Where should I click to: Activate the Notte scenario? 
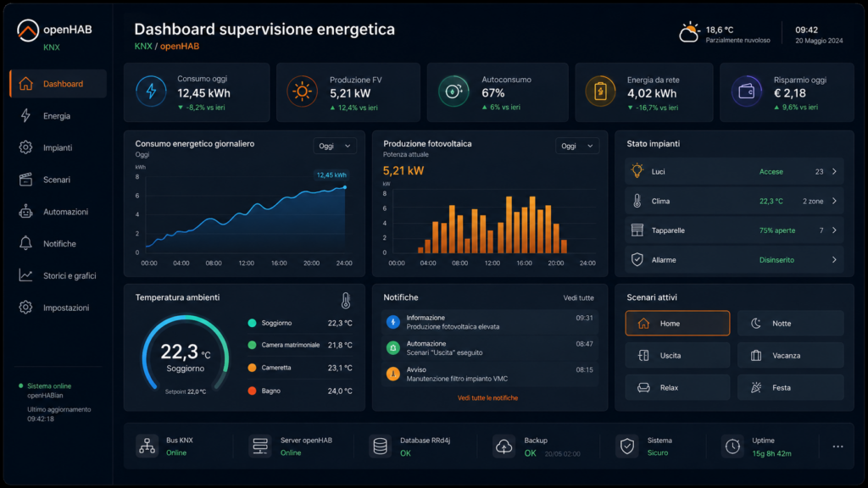(791, 323)
